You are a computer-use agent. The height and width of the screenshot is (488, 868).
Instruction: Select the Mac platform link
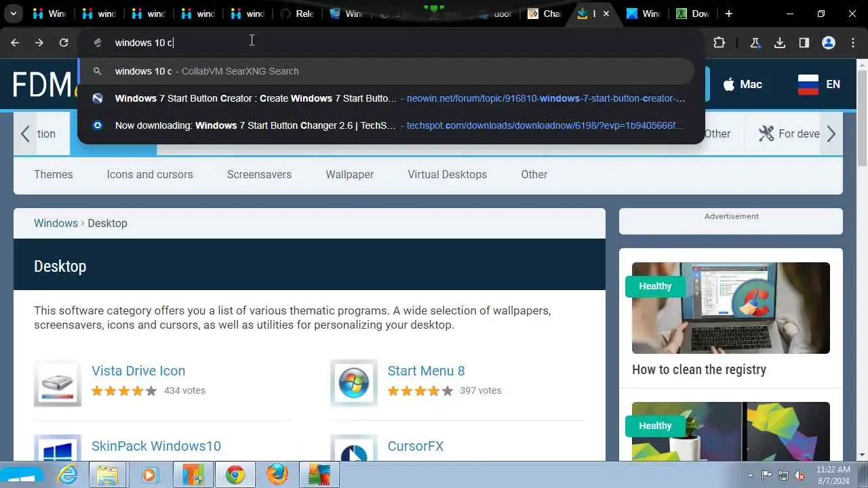point(742,84)
